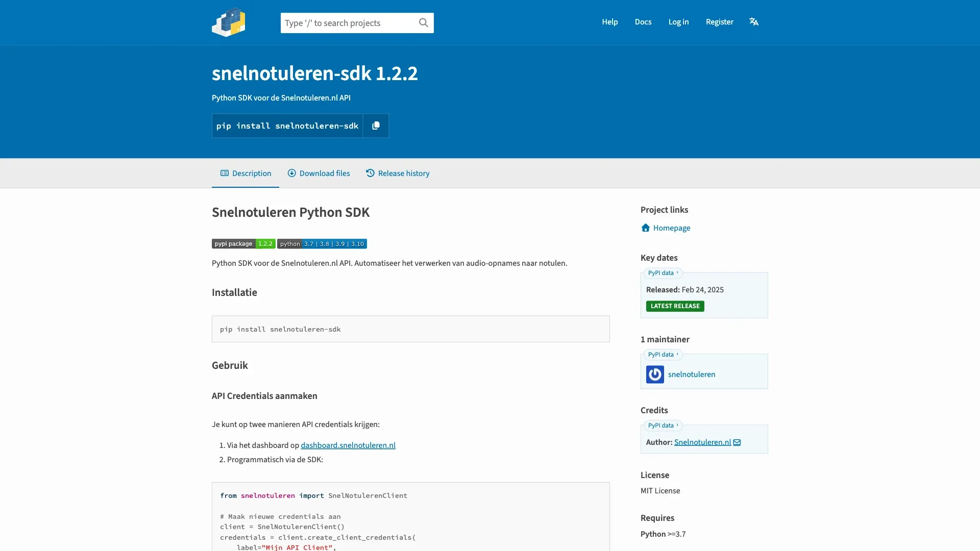Click the snelnotuleren-sdk 1.2.2 title
This screenshot has width=980, height=551.
(x=315, y=73)
